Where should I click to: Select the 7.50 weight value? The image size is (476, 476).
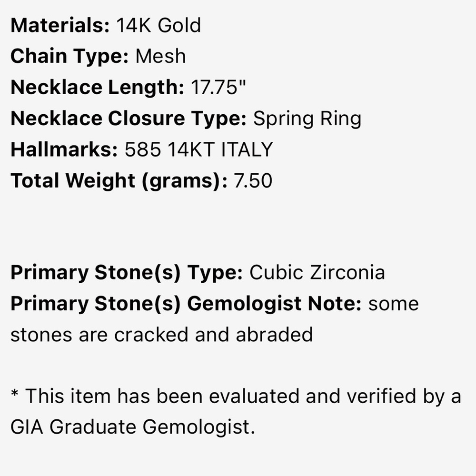253,180
